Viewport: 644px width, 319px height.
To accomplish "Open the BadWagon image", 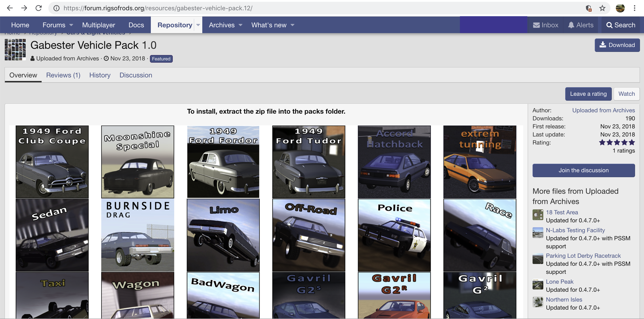I will (x=223, y=295).
